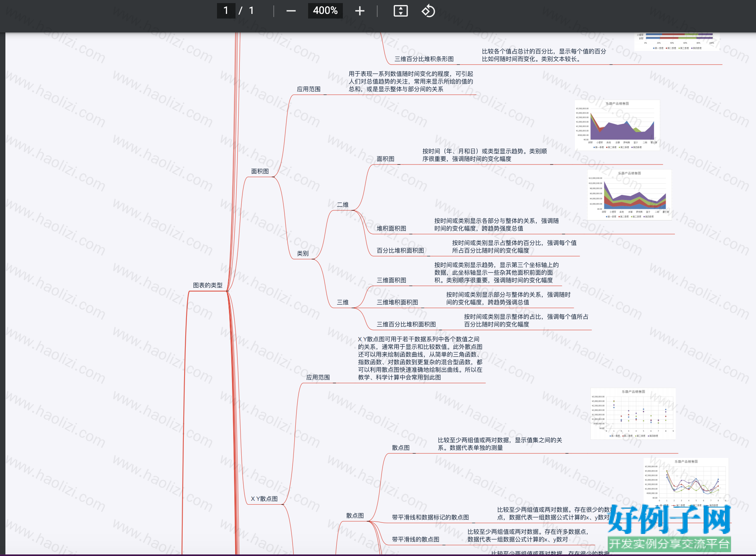Viewport: 756px width, 556px height.
Task: Click the 三维 node
Action: tap(343, 302)
